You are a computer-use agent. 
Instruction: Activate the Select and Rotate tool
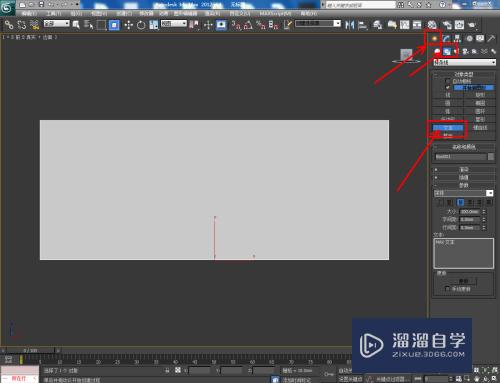pos(141,25)
